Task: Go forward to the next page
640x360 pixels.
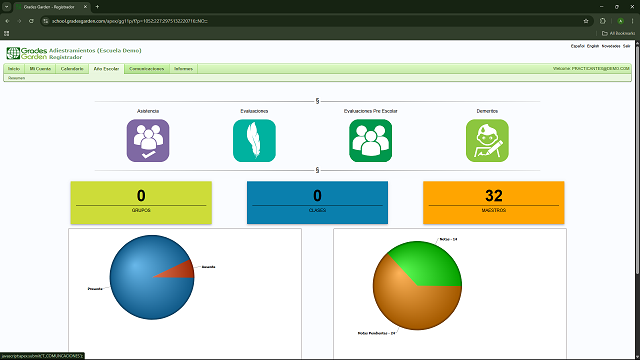Action: pos(19,21)
